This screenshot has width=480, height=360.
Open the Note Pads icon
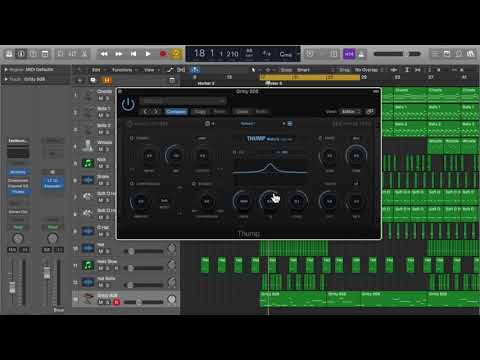tap(447, 54)
